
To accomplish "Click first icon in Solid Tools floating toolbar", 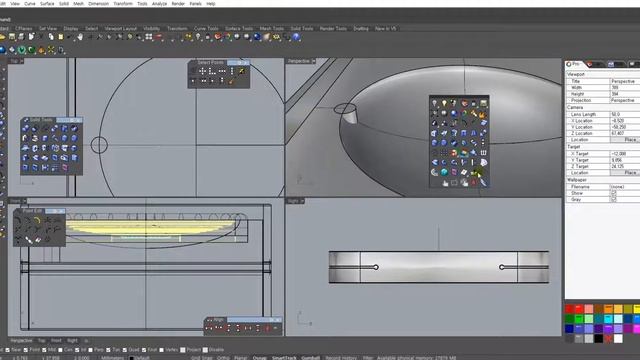I will 26,128.
